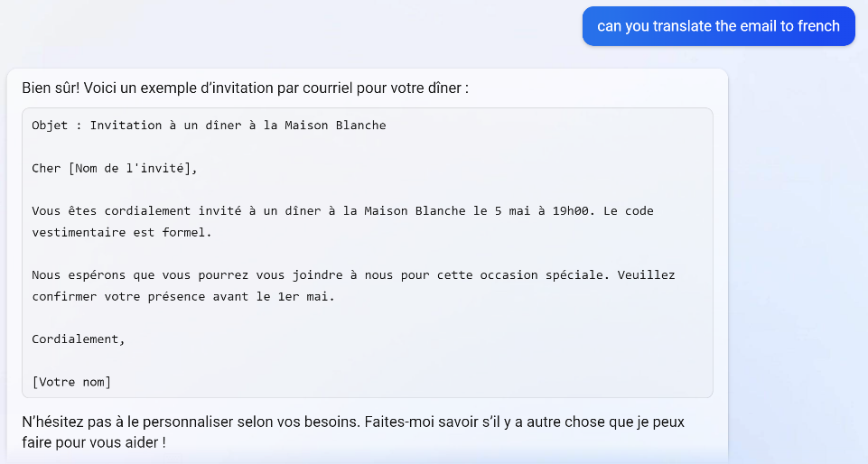Click the "Objet" label in the email

coord(50,125)
